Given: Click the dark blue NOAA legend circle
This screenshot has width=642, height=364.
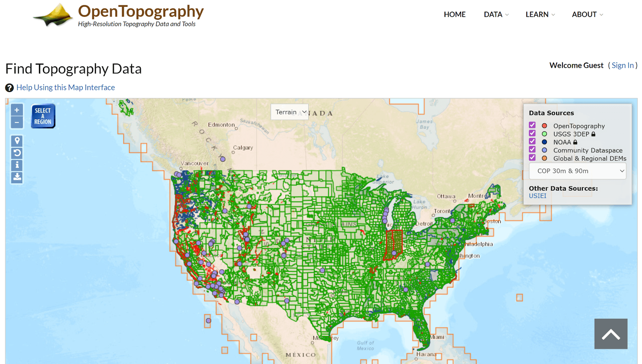Looking at the screenshot, I should [544, 142].
